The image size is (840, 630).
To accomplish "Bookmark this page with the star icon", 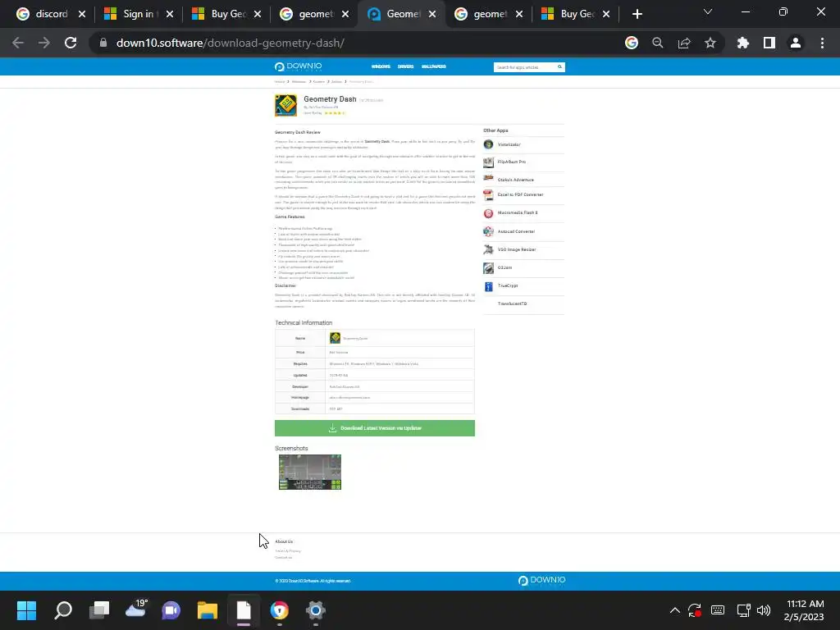I will click(x=710, y=43).
